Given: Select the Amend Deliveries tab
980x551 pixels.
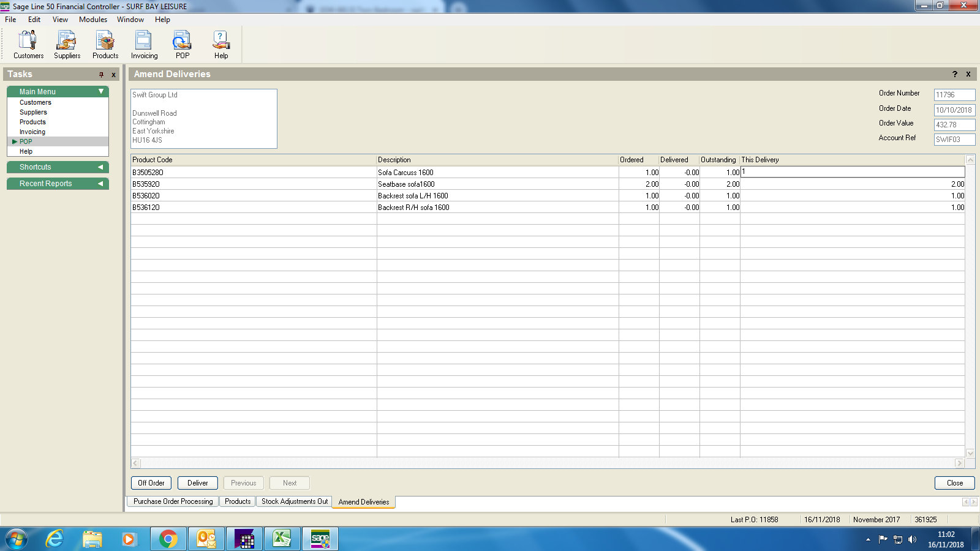Looking at the screenshot, I should coord(364,502).
